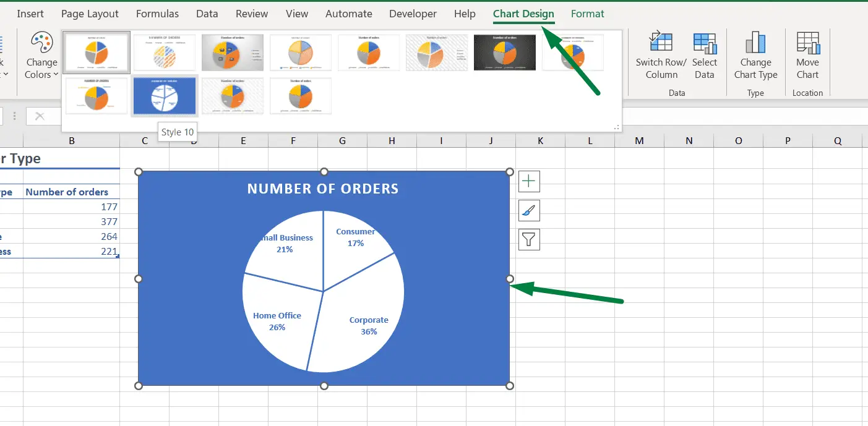Select cell with value 264
Screen dimensions: 868x426
pos(72,236)
